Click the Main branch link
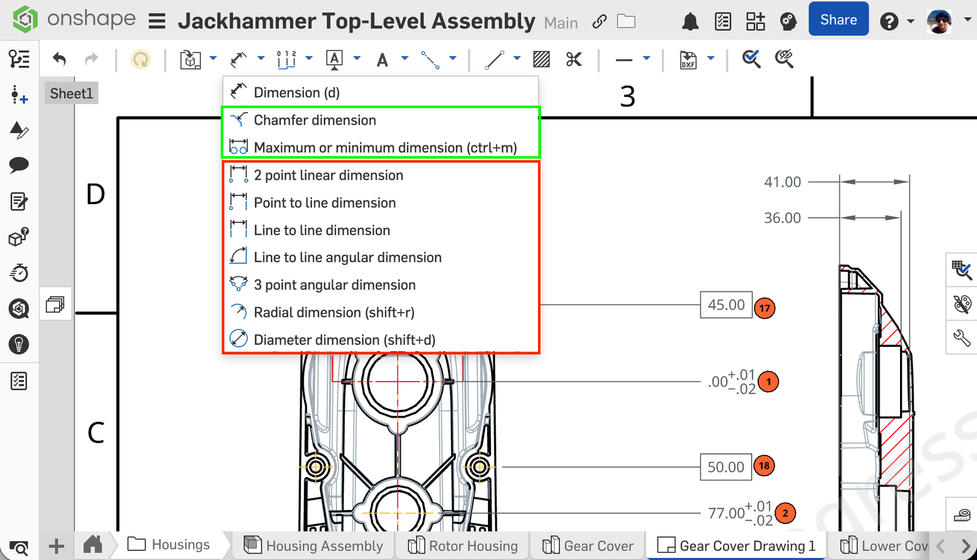Image resolution: width=977 pixels, height=560 pixels. (x=561, y=23)
